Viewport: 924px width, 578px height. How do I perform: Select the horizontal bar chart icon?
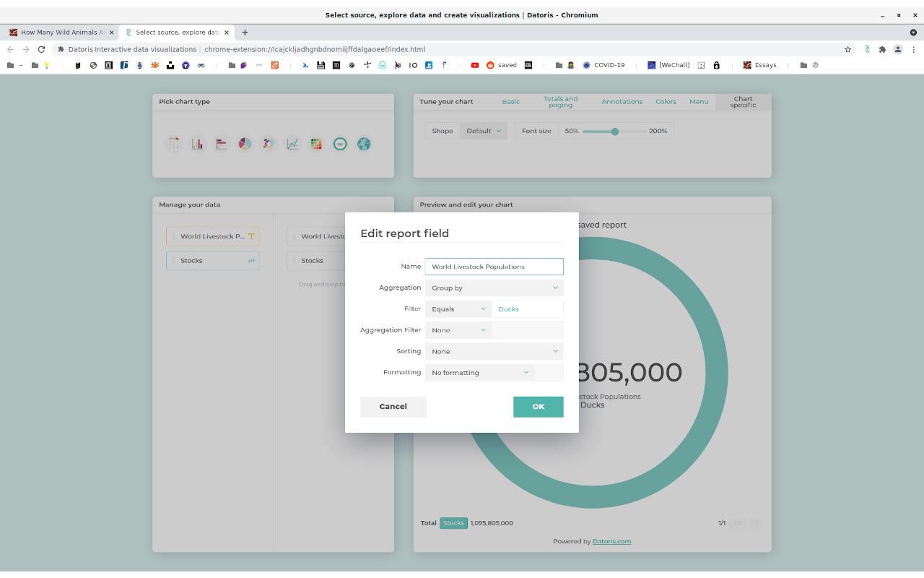(x=221, y=144)
